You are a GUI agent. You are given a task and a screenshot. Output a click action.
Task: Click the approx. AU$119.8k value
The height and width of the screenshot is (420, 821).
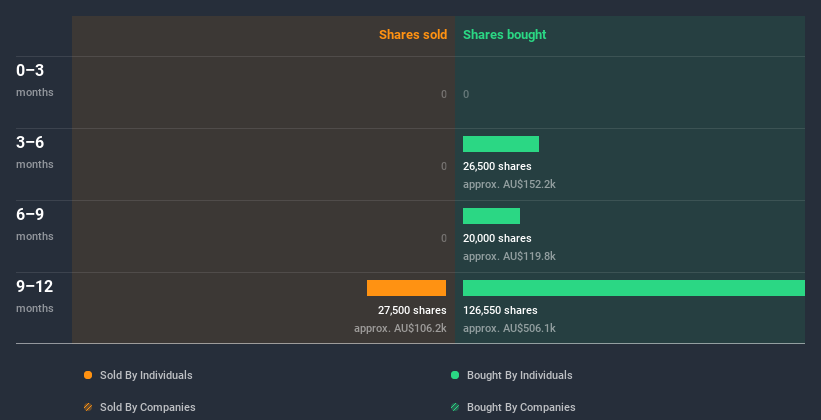pyautogui.click(x=509, y=256)
